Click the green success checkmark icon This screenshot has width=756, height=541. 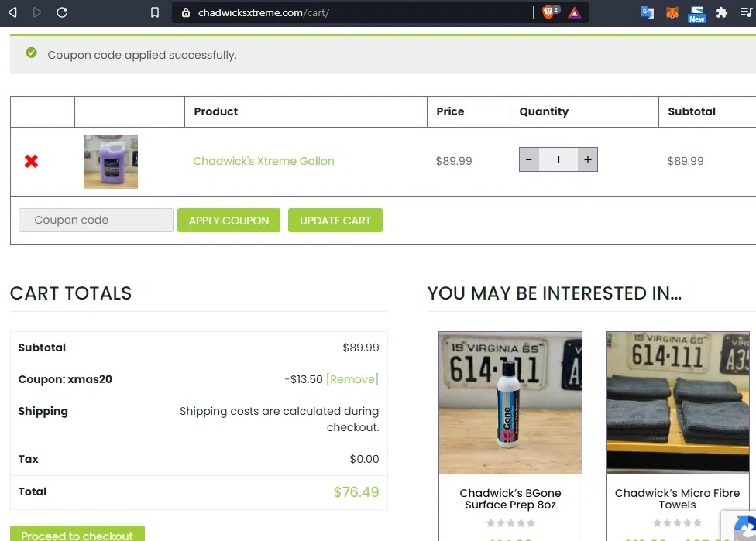[x=31, y=53]
